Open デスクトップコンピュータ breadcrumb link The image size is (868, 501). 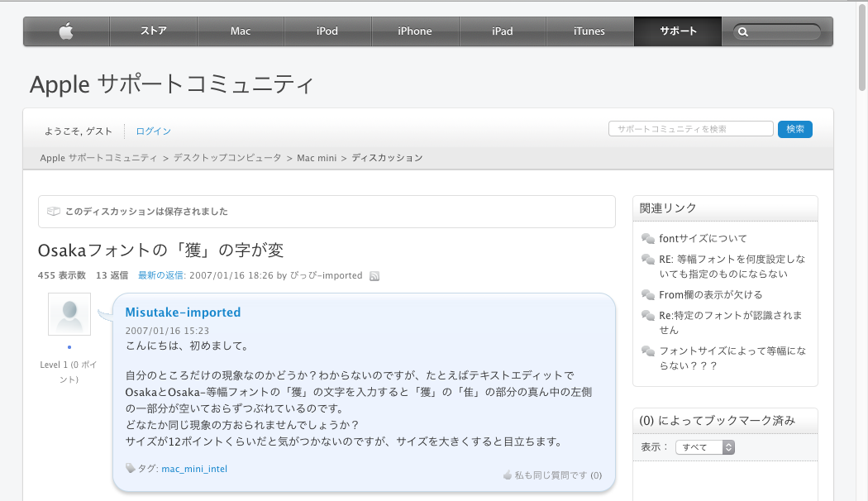(227, 158)
